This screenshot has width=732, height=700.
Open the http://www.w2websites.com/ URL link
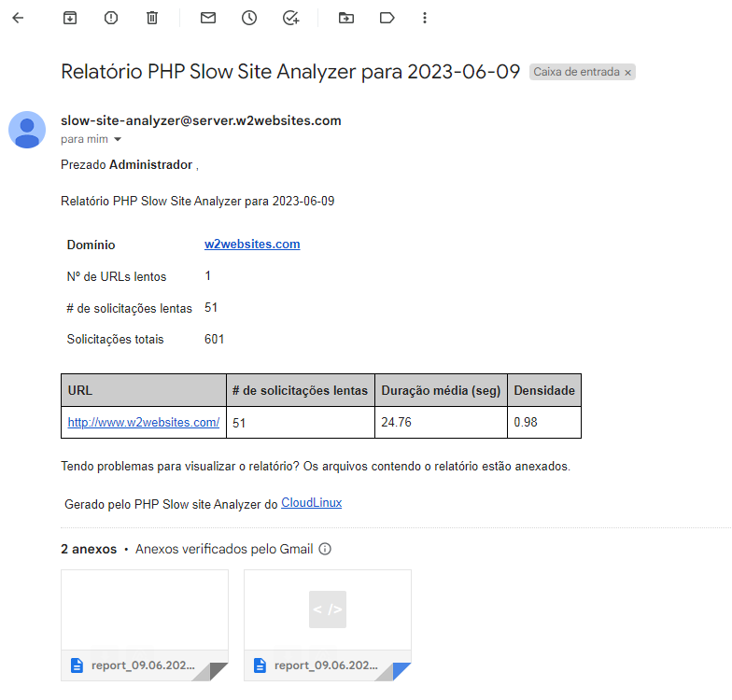pos(144,422)
